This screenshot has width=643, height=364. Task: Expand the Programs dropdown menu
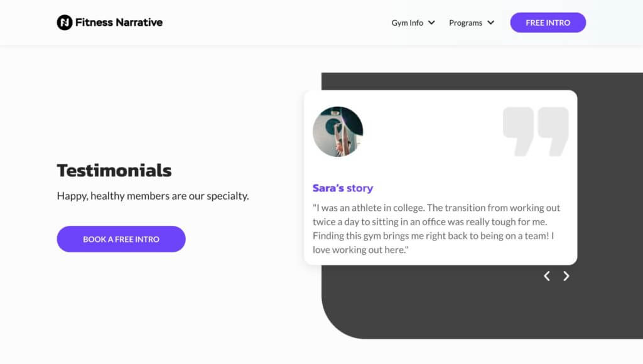[492, 23]
